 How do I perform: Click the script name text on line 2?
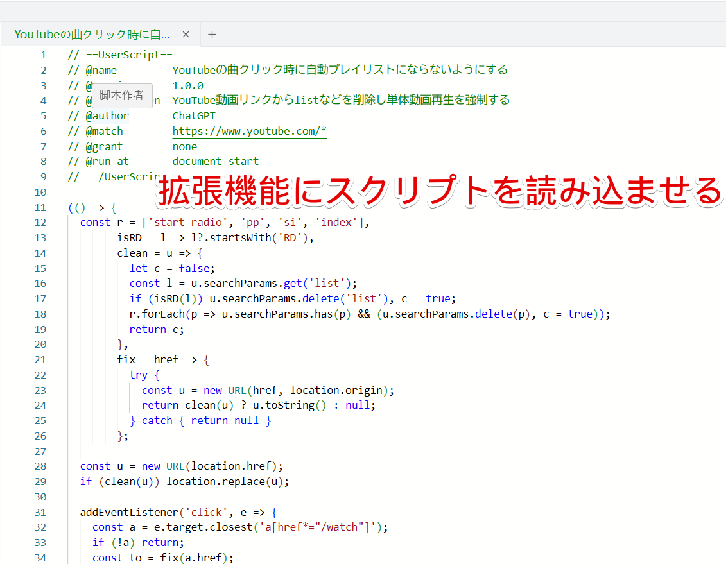[x=340, y=70]
